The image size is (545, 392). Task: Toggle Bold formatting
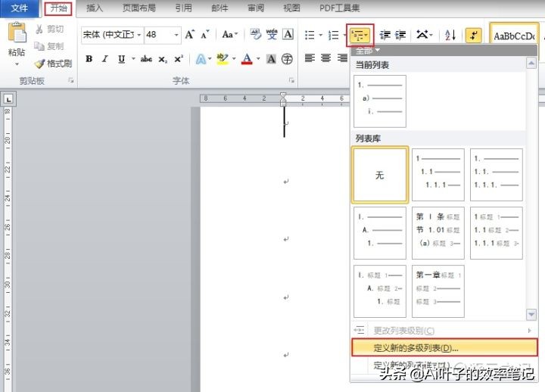(x=89, y=59)
